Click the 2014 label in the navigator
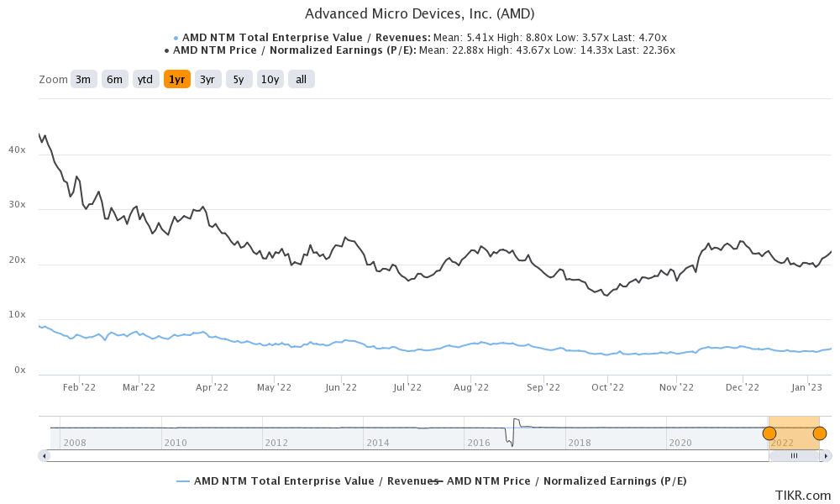 pos(378,443)
